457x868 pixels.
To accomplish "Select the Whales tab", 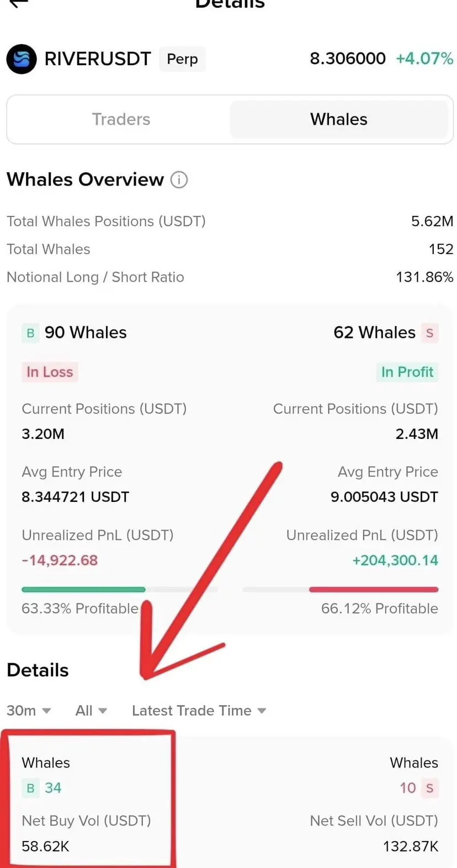I will (339, 119).
